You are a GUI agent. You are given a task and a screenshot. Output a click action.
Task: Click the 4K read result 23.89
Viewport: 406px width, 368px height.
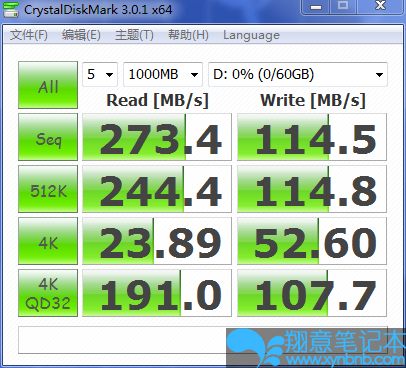[157, 241]
